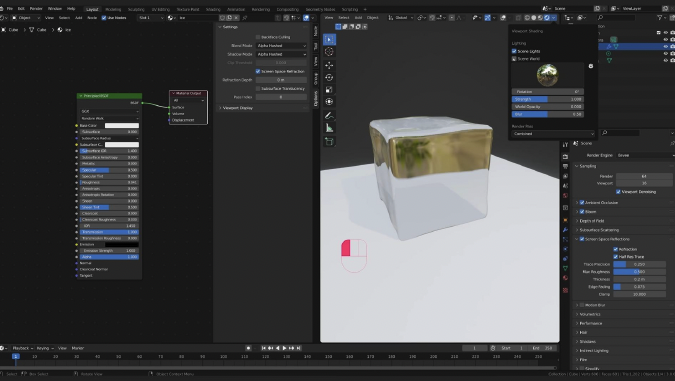The height and width of the screenshot is (381, 675).
Task: Open the Render properties tab icon
Action: click(565, 157)
